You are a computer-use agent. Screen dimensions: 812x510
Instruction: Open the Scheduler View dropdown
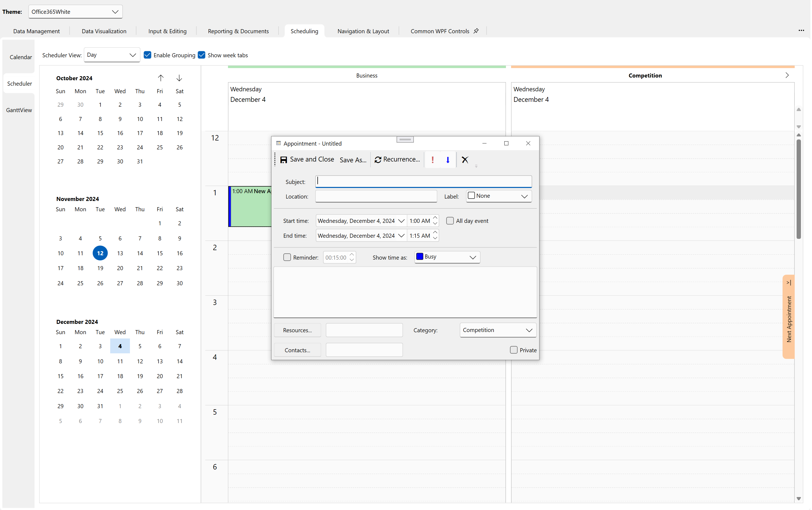coord(112,55)
